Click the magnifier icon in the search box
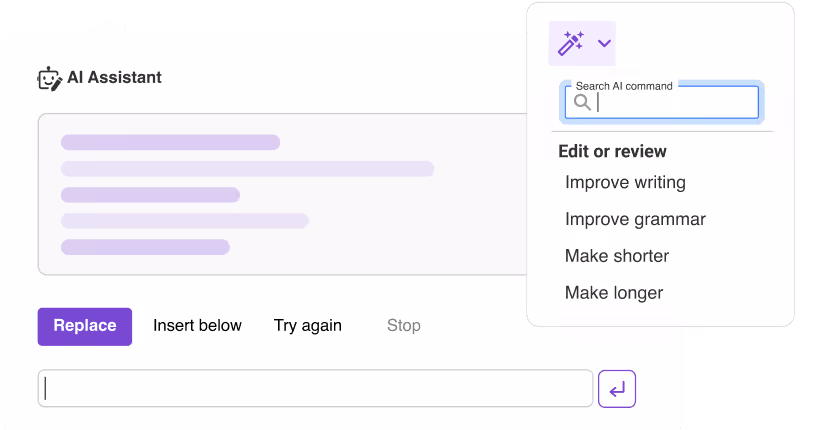This screenshot has height=430, width=815. (x=582, y=102)
